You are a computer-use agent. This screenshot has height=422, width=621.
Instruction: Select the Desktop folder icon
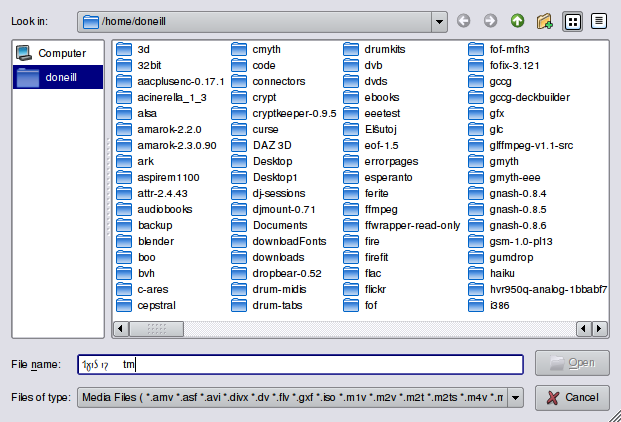(238, 161)
